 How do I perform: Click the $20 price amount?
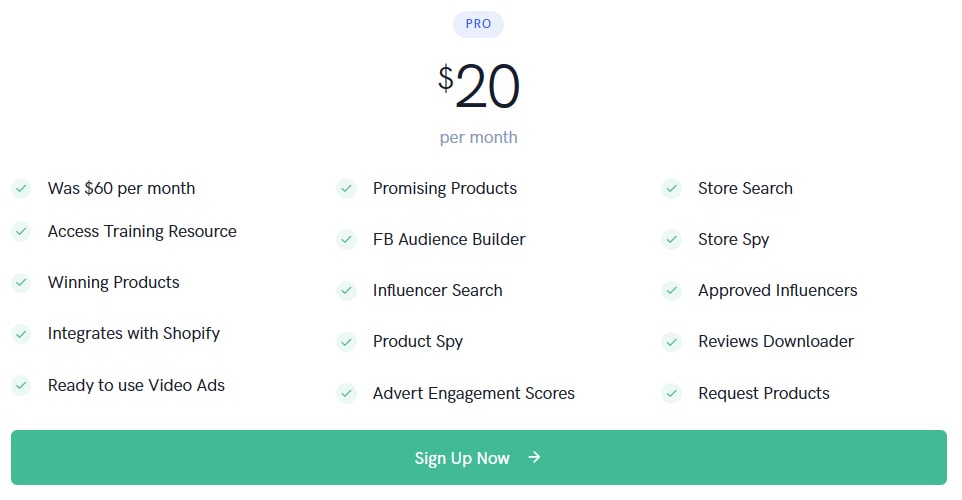479,88
